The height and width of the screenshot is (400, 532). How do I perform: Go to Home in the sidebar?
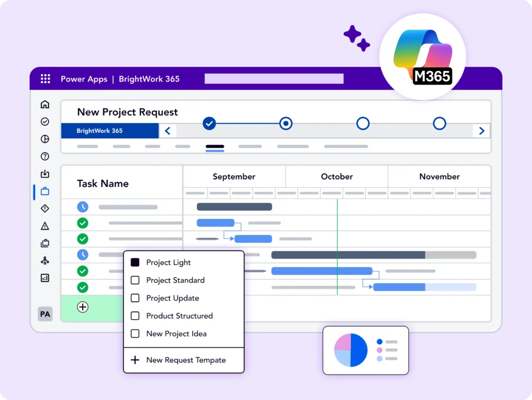45,105
